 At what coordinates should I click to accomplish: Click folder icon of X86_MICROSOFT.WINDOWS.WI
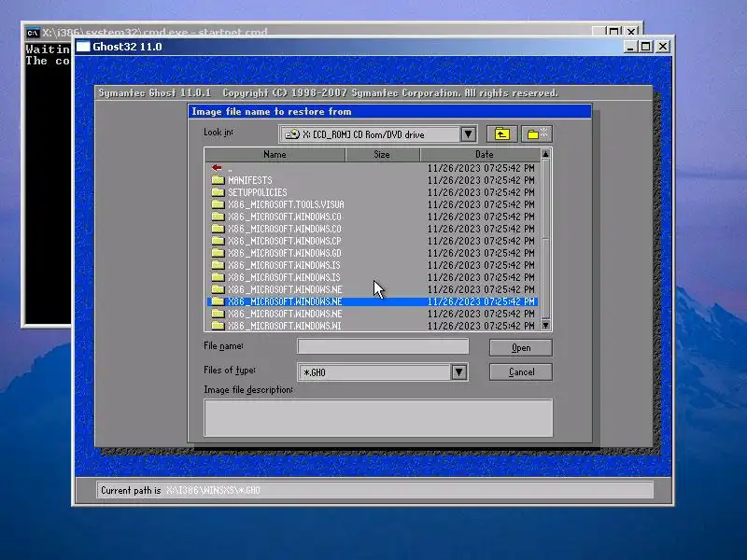click(218, 326)
